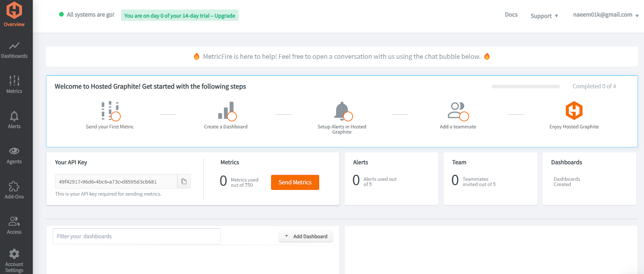Viewport: 644px width, 274px height.
Task: Copy the API key to clipboard
Action: point(184,181)
